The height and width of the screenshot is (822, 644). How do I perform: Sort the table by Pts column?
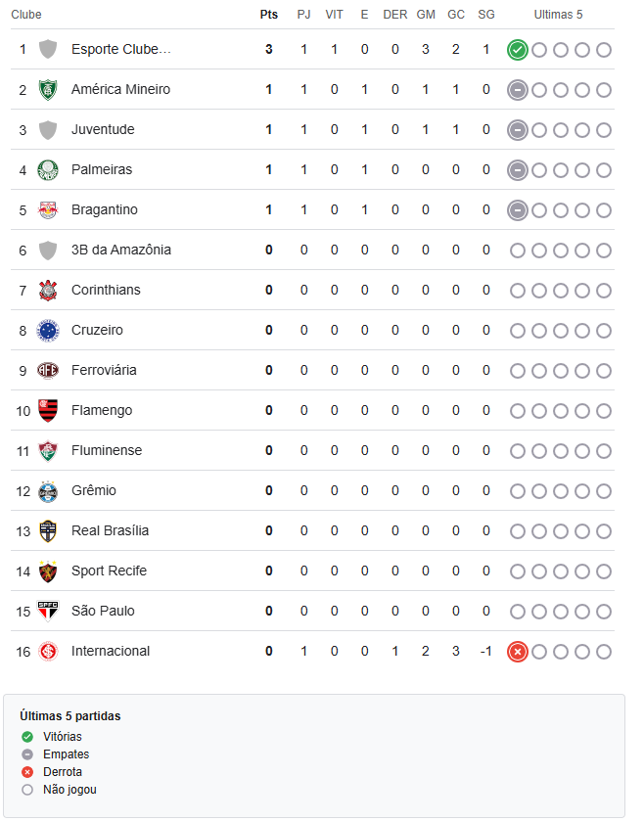click(x=268, y=15)
